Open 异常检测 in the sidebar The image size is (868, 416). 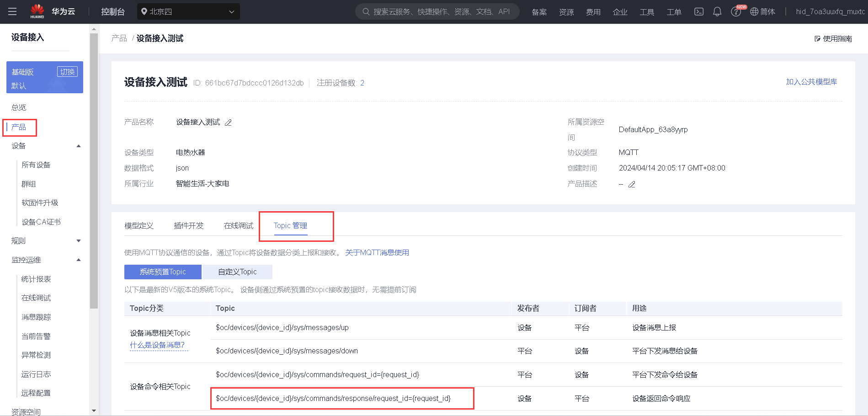[x=36, y=355]
